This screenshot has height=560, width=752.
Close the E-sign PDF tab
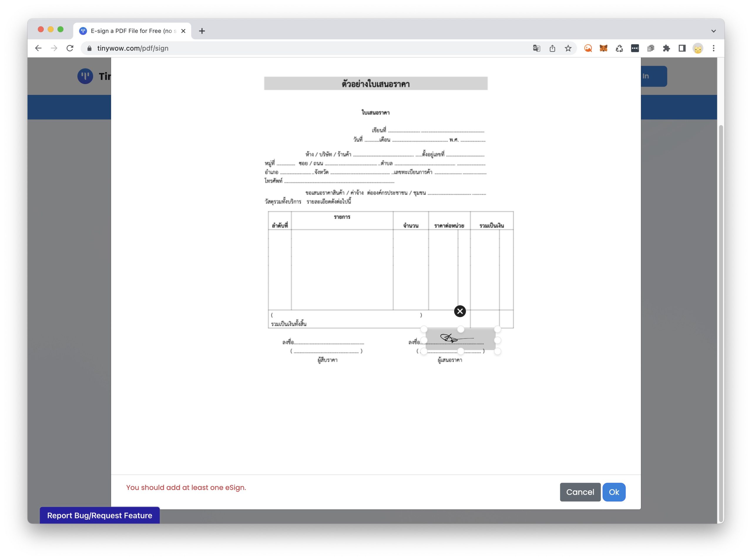point(183,31)
